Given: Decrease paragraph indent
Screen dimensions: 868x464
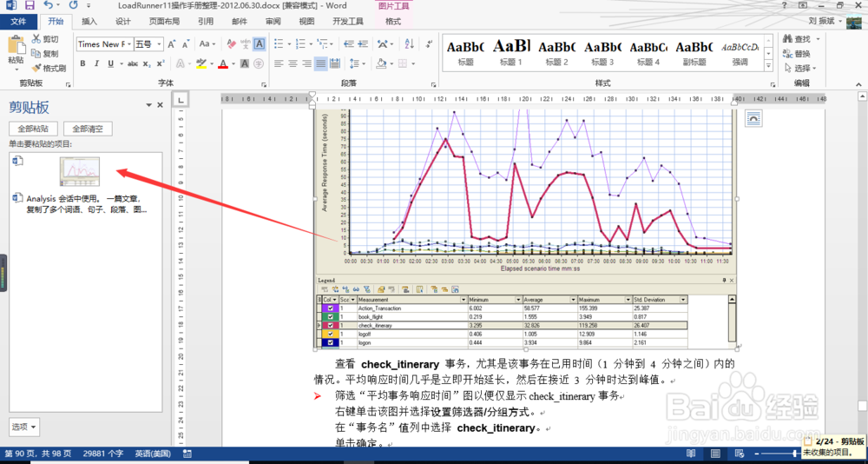Looking at the screenshot, I should [x=349, y=43].
